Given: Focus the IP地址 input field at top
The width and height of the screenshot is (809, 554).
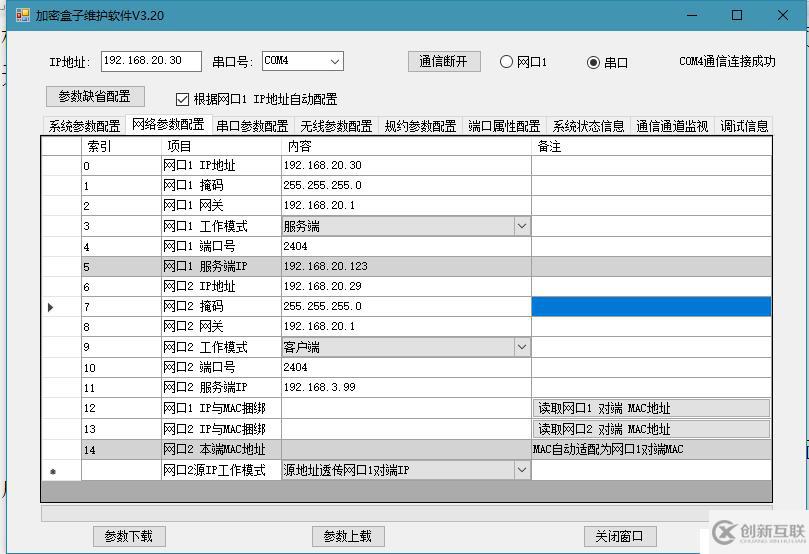Looking at the screenshot, I should (151, 61).
